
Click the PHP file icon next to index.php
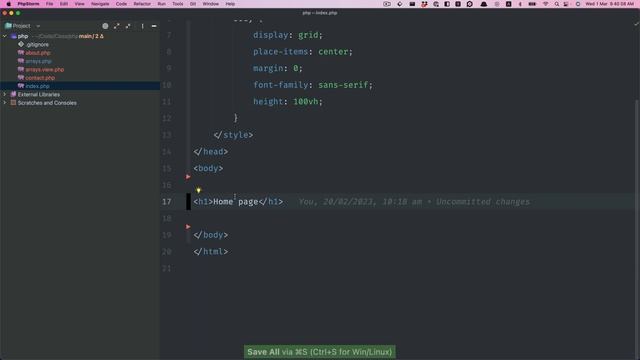click(x=21, y=86)
